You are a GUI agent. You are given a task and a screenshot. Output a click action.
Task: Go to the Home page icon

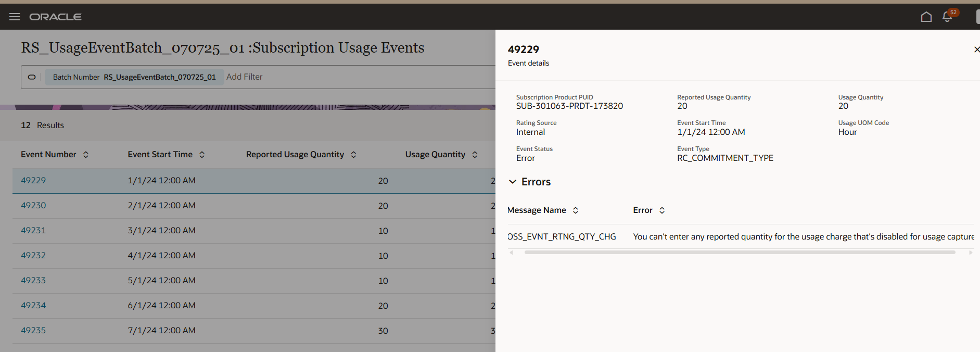[926, 17]
